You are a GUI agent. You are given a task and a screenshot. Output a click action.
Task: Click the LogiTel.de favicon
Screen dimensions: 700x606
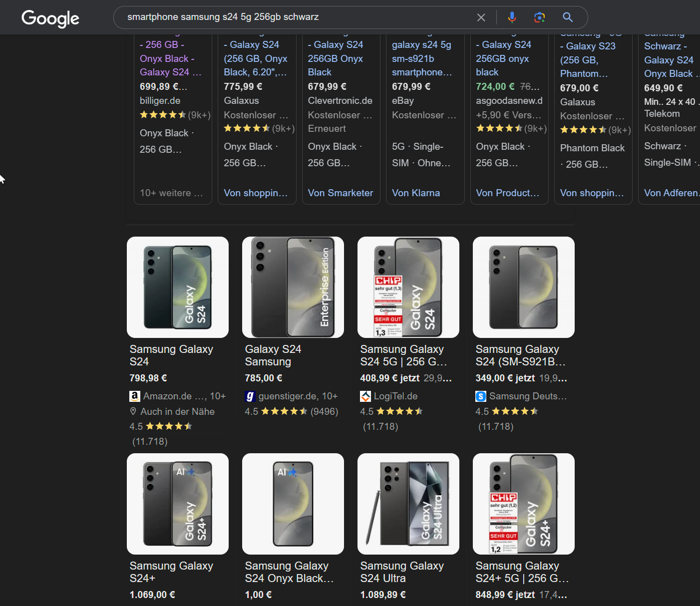(365, 396)
